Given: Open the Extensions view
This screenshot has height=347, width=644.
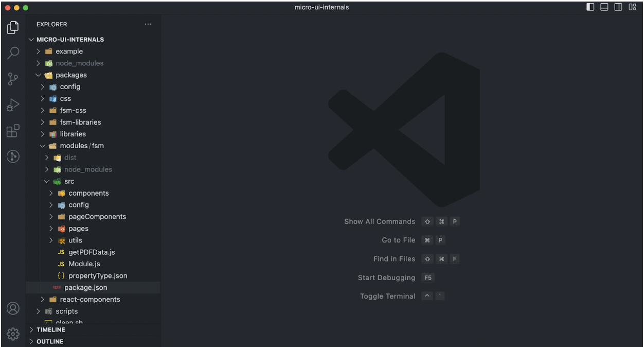Looking at the screenshot, I should (13, 131).
